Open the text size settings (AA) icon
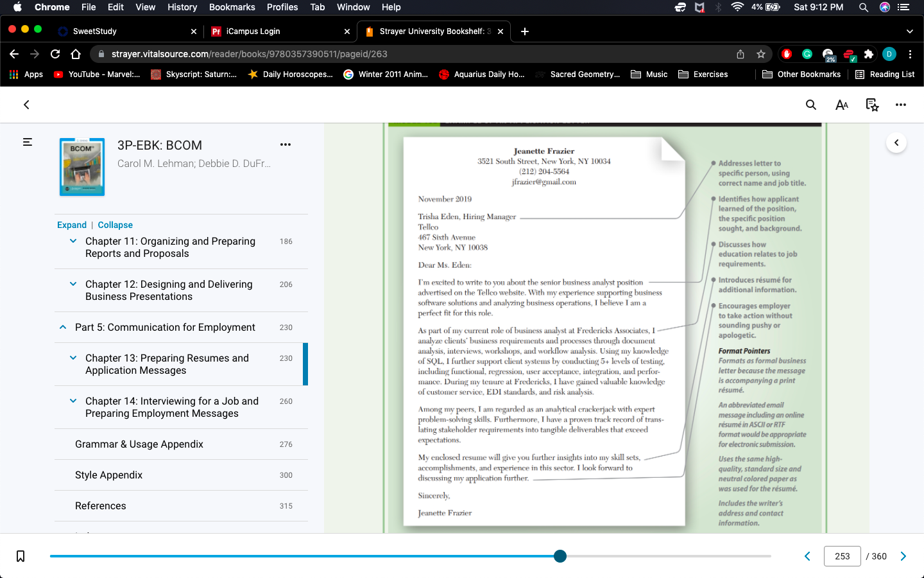The image size is (924, 578). (x=842, y=105)
